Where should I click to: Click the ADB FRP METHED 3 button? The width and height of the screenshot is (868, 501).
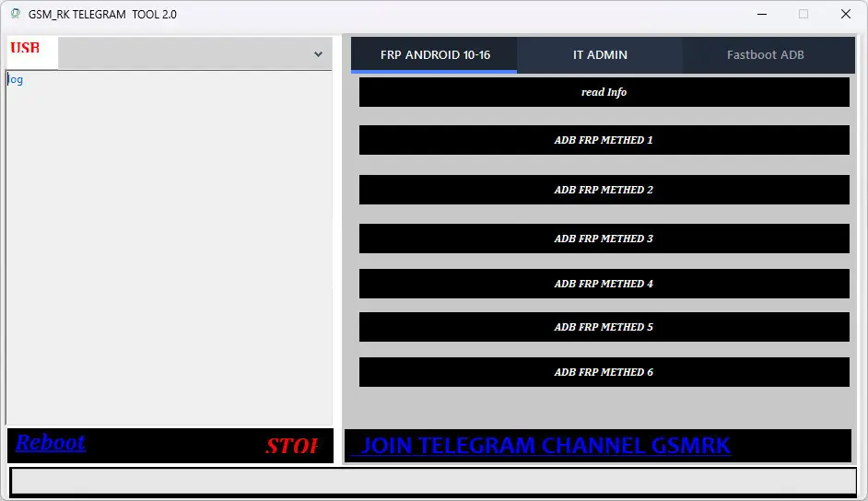pyautogui.click(x=604, y=239)
